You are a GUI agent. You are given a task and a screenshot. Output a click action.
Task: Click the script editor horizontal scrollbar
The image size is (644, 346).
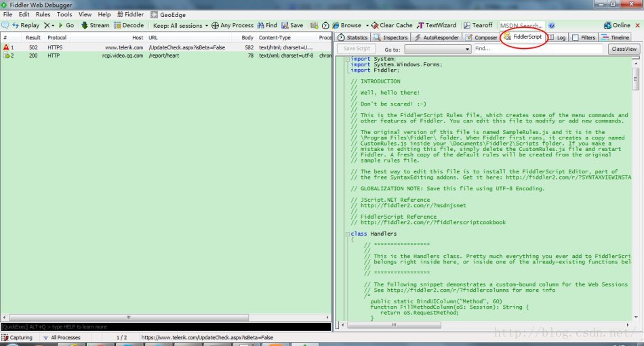click(395, 324)
